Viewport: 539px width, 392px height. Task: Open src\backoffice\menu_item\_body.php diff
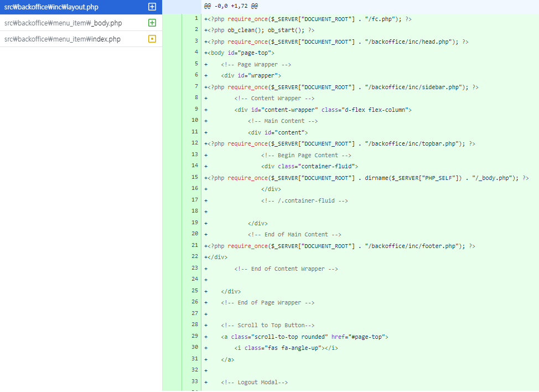coord(81,23)
